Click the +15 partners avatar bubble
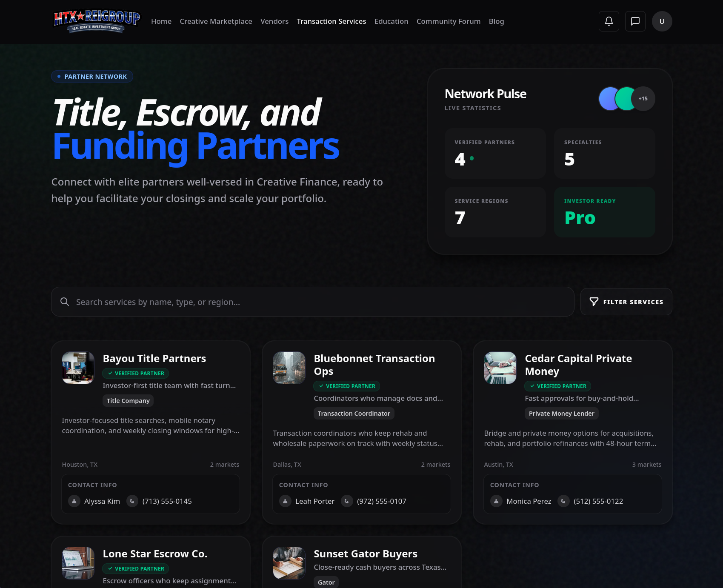723x588 pixels. click(x=643, y=99)
